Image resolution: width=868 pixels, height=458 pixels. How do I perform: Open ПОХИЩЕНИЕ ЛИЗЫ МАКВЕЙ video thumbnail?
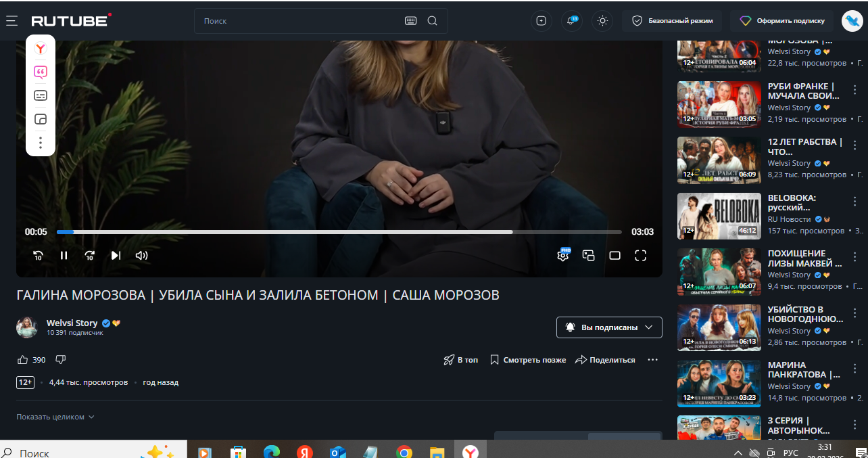[719, 271]
